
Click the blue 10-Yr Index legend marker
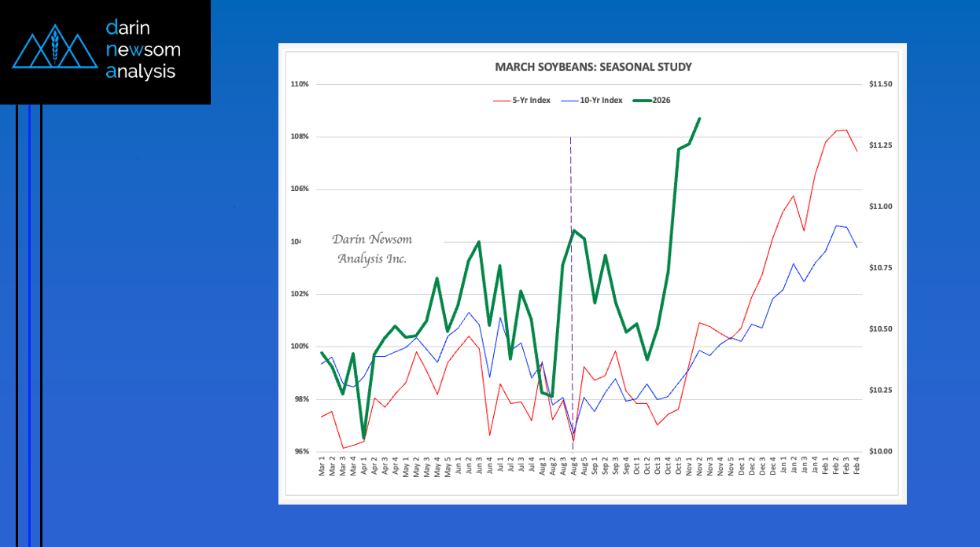pos(566,101)
